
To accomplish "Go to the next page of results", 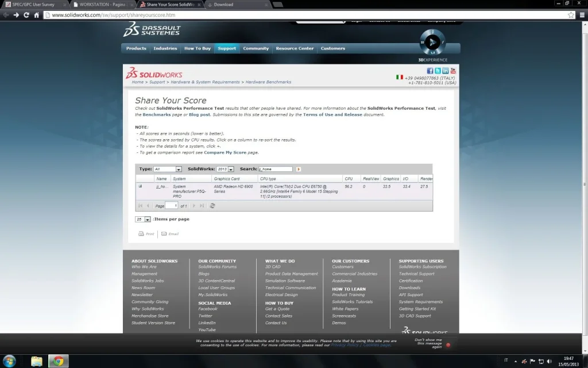I will (x=194, y=206).
